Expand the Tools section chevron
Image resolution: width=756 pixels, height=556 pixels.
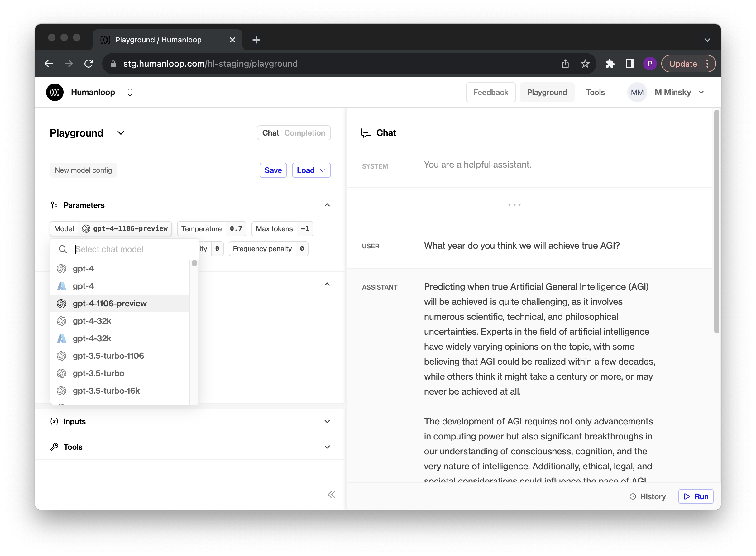(327, 447)
